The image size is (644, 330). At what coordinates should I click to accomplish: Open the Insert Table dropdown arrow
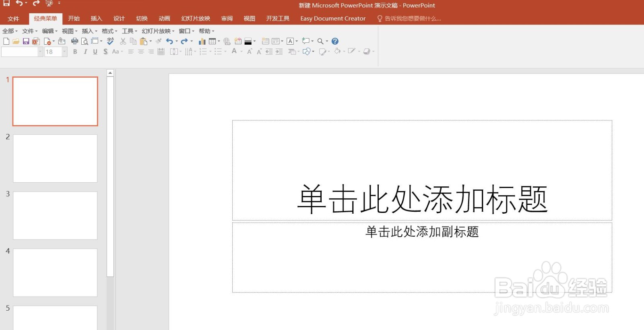pos(219,41)
